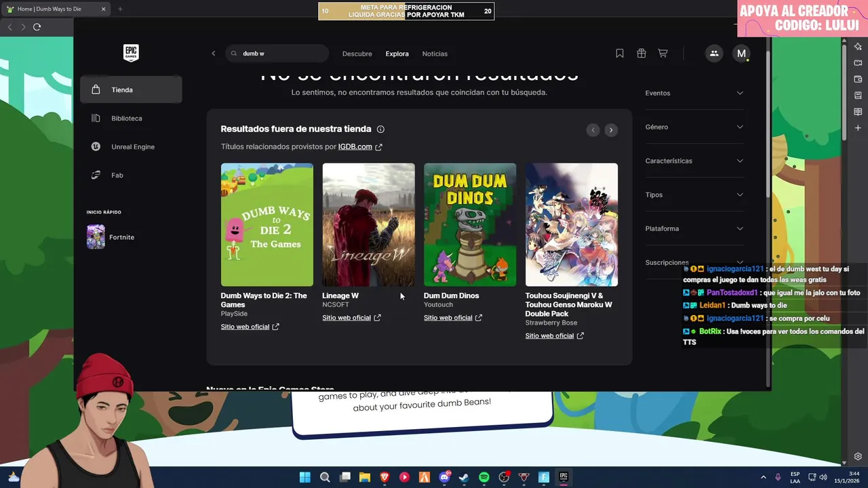Click the search field containing 'dumb w'

pos(277,54)
